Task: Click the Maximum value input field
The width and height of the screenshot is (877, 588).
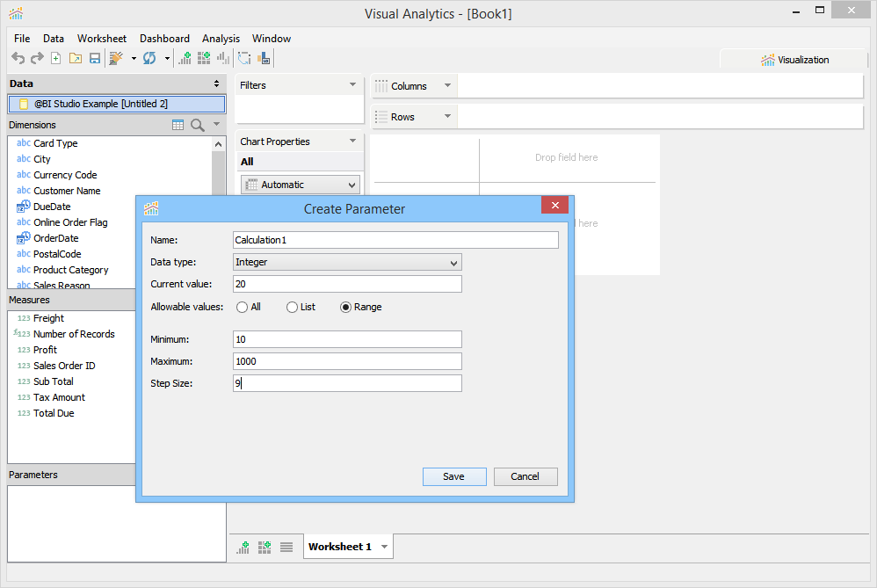Action: [347, 361]
